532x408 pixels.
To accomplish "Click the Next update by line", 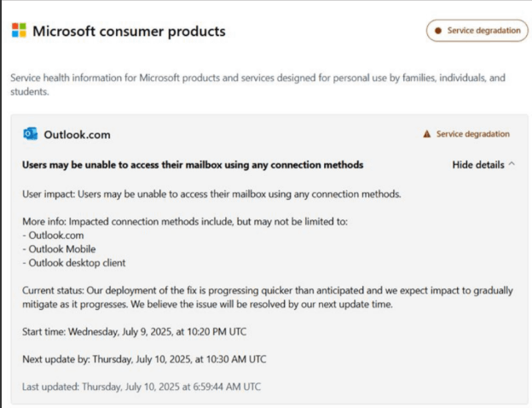I will coord(144,359).
